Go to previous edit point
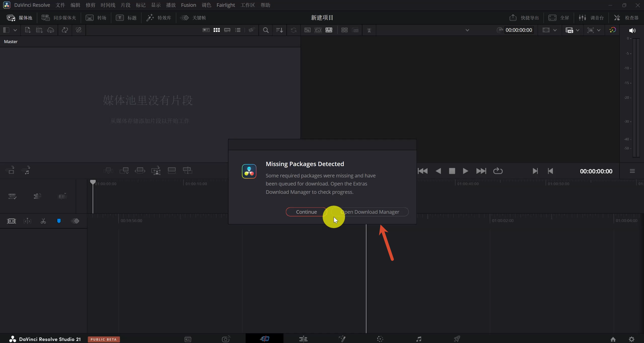 550,171
